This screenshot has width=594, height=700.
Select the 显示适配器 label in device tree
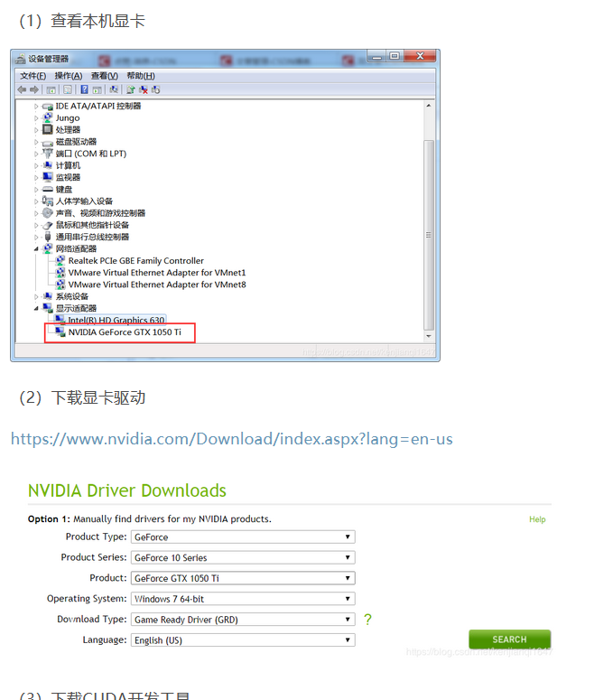[76, 309]
